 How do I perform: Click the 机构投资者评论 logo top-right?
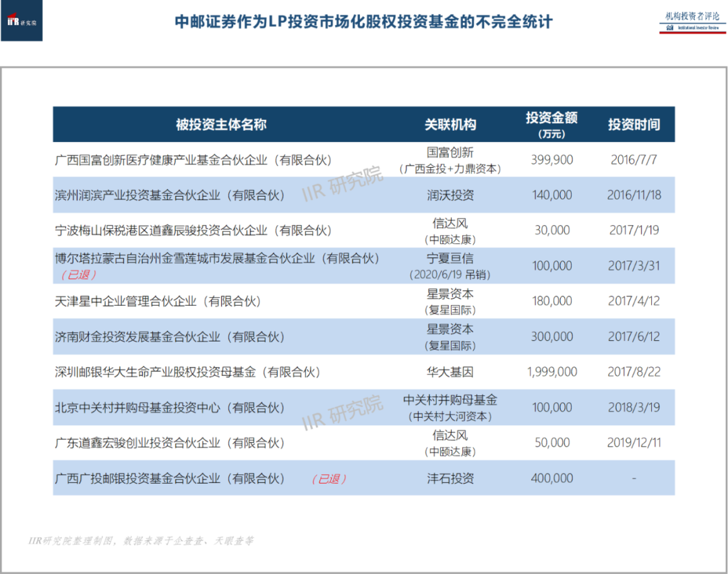pos(692,22)
